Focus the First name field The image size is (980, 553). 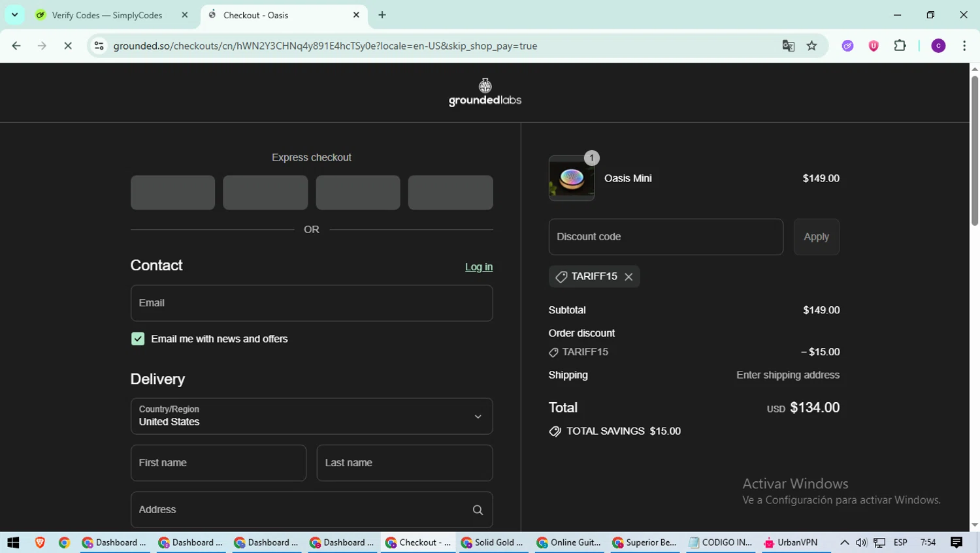tap(218, 463)
